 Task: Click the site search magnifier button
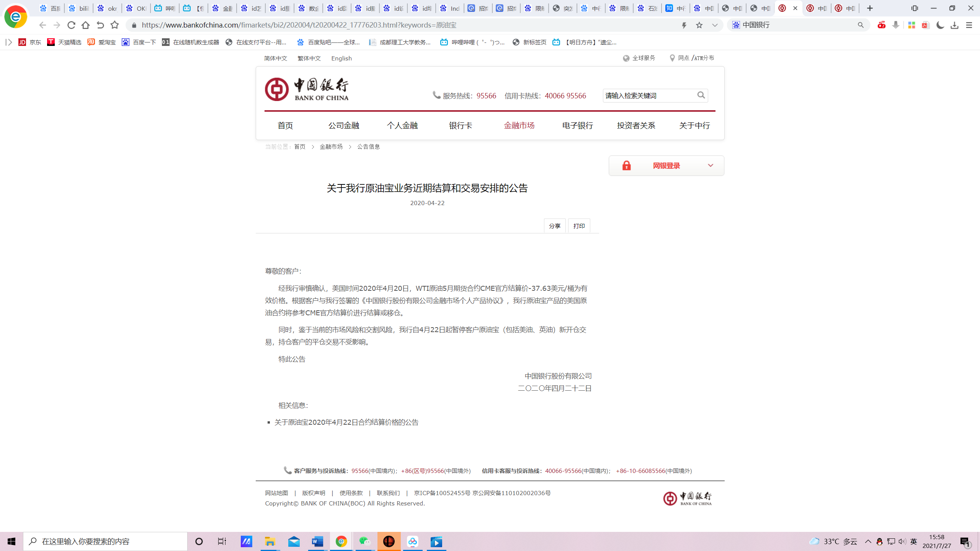tap(701, 95)
